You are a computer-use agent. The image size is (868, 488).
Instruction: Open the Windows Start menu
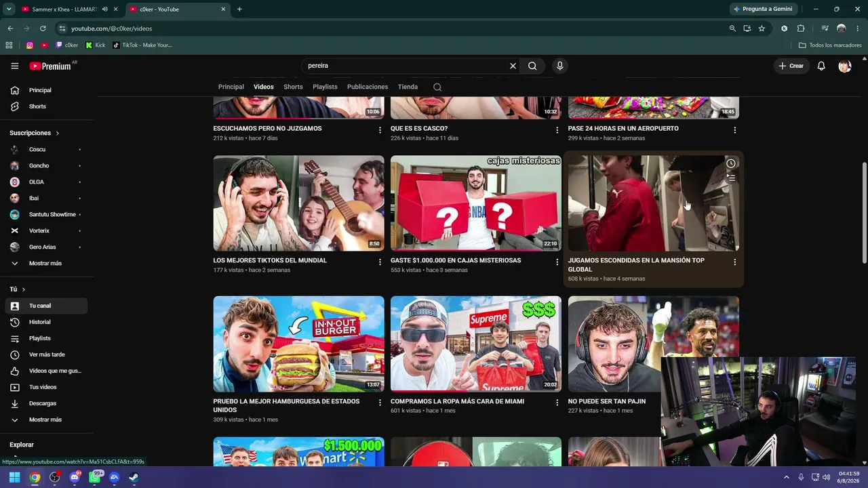pyautogui.click(x=14, y=477)
